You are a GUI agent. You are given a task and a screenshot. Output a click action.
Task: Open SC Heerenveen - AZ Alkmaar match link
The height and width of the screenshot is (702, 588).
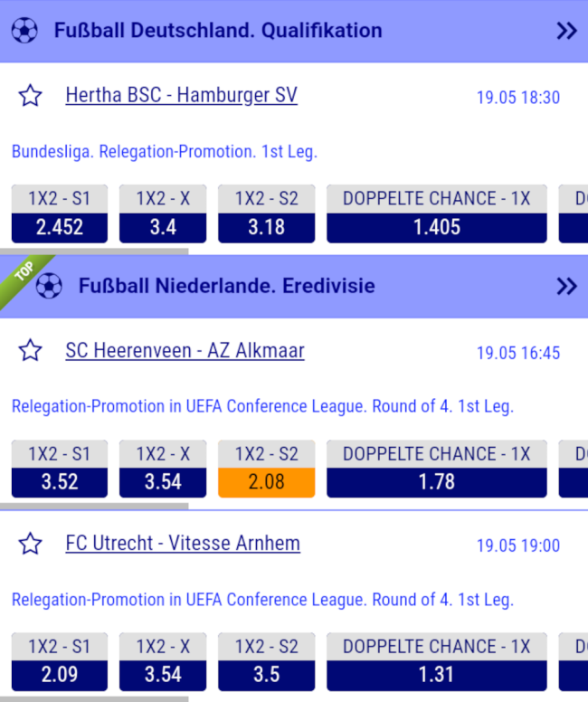185,350
